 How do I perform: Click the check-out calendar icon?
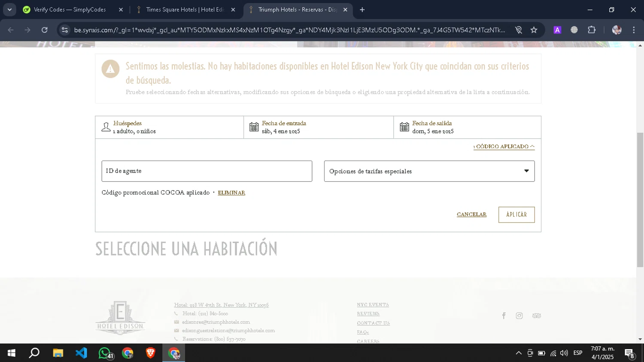[404, 127]
